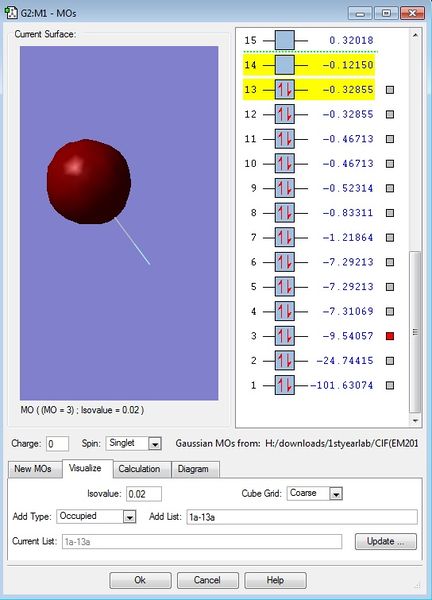Hide the red surface marker for orbital 3
Image resolution: width=432 pixels, height=600 pixels.
(390, 336)
